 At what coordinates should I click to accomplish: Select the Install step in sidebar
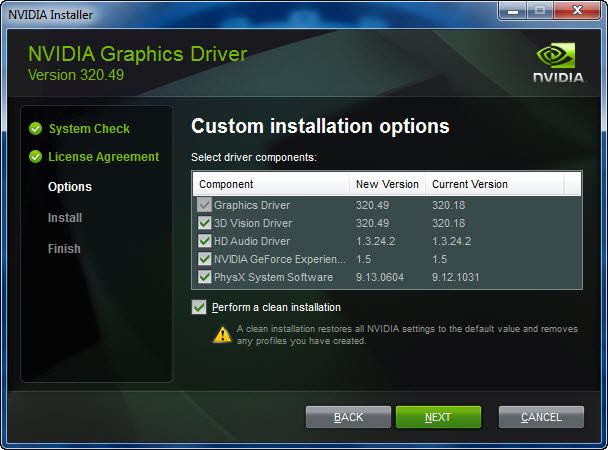pyautogui.click(x=65, y=218)
